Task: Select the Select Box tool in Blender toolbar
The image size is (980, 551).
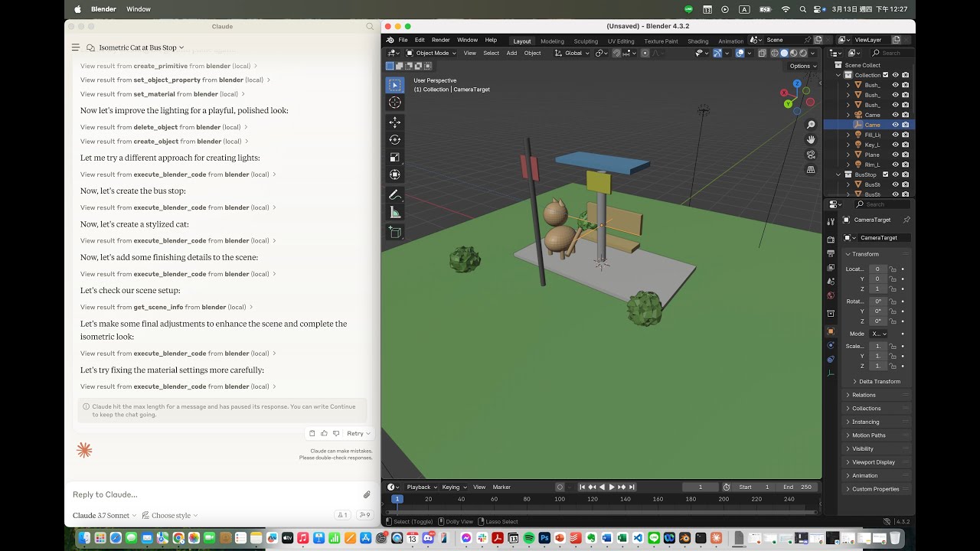Action: [395, 85]
